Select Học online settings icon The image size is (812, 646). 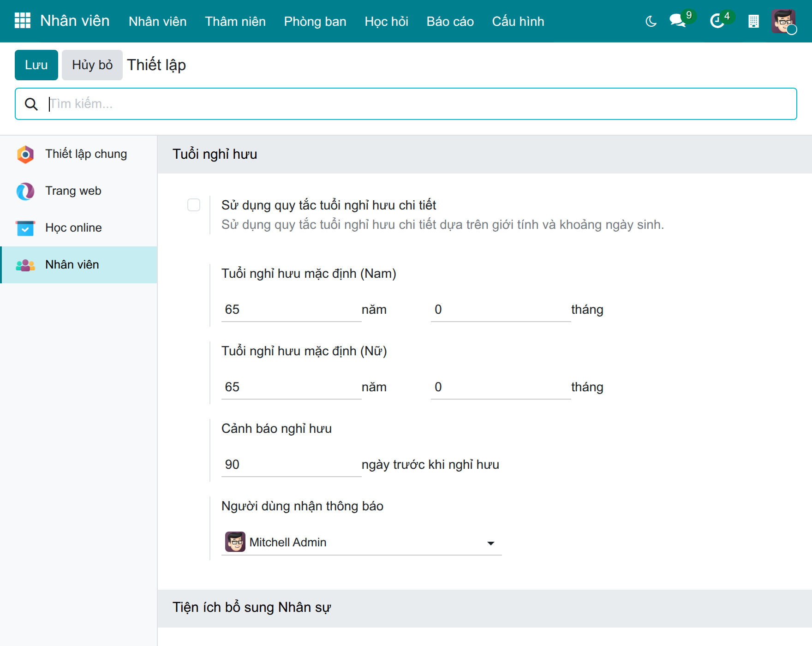[25, 228]
